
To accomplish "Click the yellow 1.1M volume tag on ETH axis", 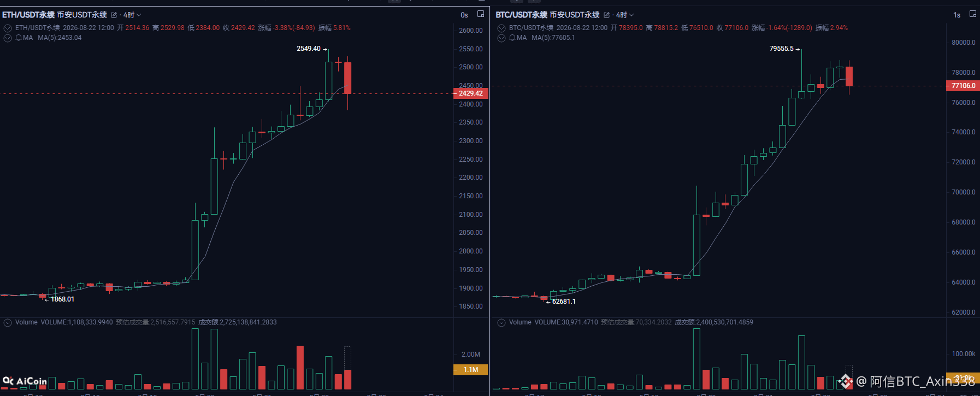I will tap(470, 370).
